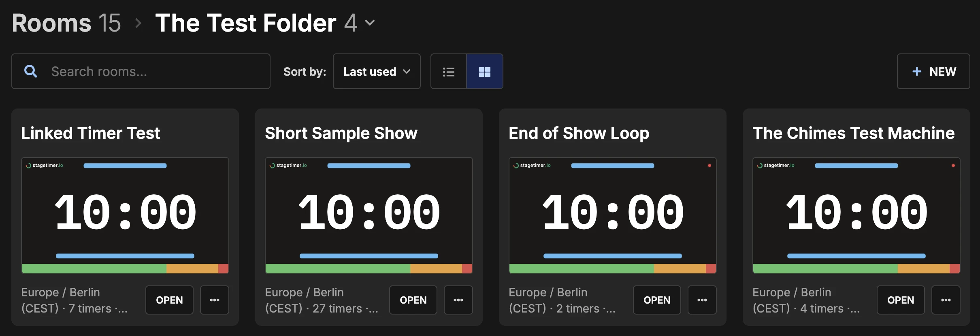This screenshot has height=336, width=980.
Task: Open the End of Show Loop room
Action: pos(657,300)
